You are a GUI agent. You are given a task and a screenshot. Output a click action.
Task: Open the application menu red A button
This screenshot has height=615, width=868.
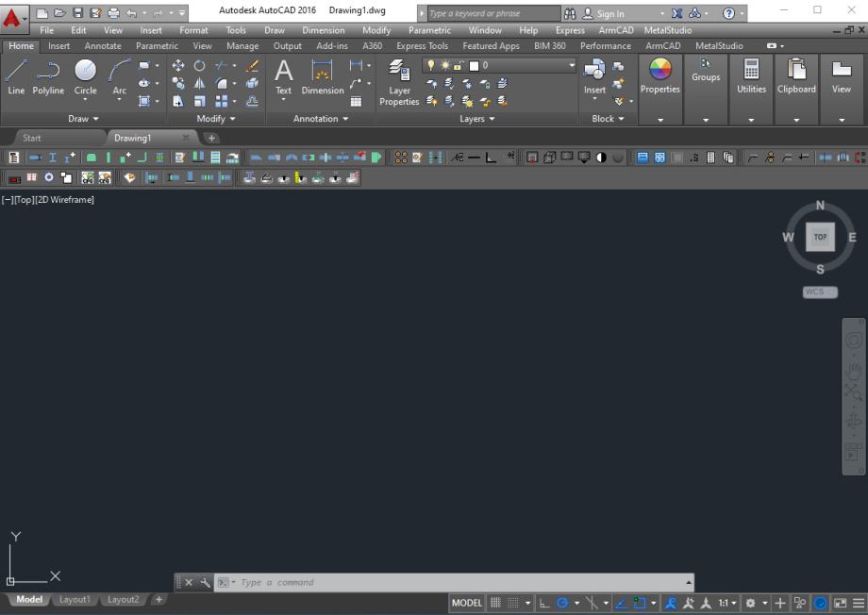click(12, 18)
